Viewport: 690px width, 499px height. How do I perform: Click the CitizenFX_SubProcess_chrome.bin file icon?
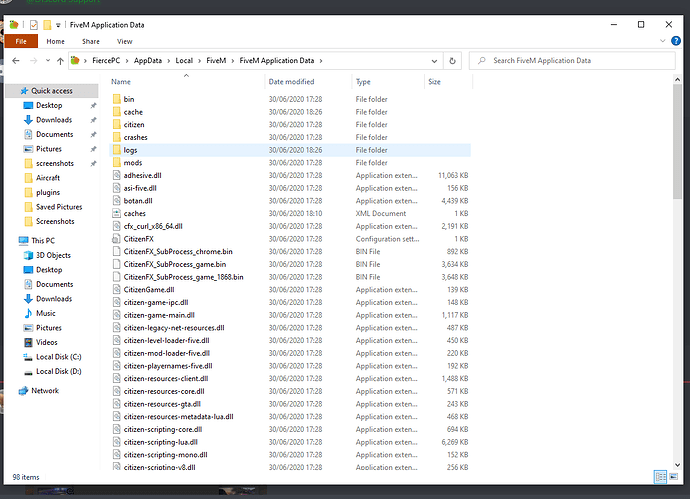(x=117, y=252)
